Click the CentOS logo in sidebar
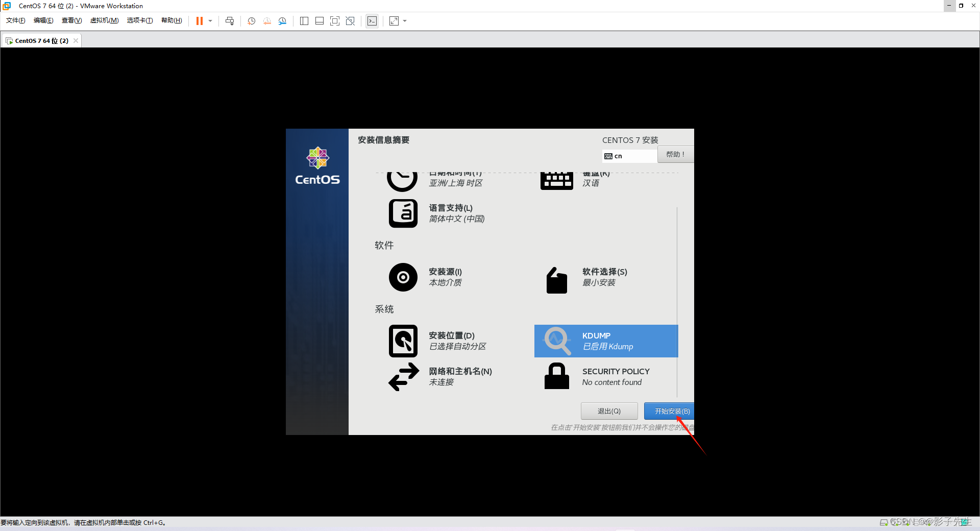 click(317, 165)
